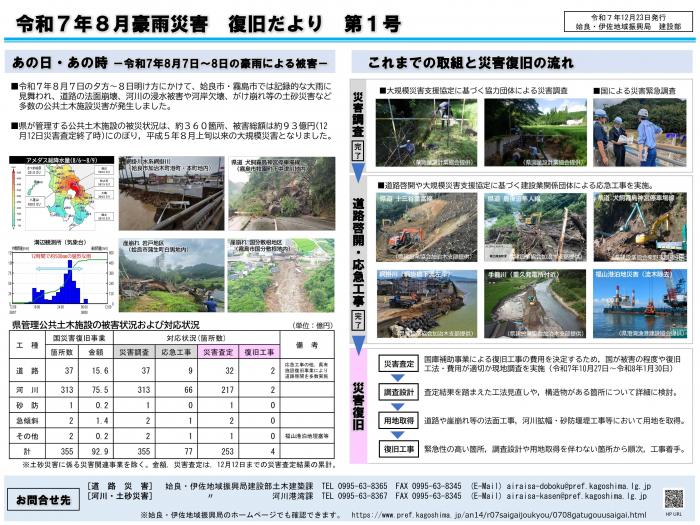Click the 復旧工事 step box
Screen dimensions: 700x525
(397, 450)
